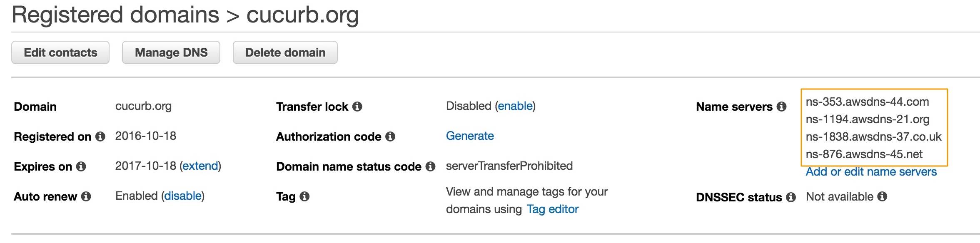The height and width of the screenshot is (243, 980).
Task: Click info icon beside Expires on
Action: (81, 166)
